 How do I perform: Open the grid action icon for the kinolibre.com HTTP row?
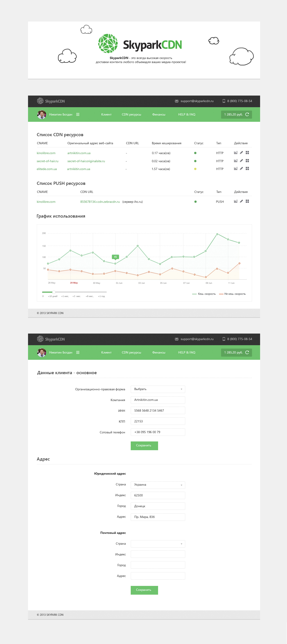pyautogui.click(x=247, y=153)
